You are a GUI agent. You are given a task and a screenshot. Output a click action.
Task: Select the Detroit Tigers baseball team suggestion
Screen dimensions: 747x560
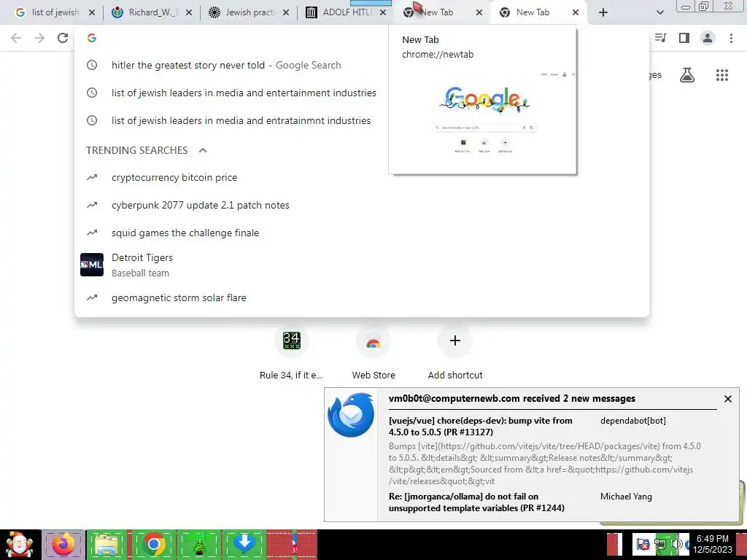tap(362, 265)
